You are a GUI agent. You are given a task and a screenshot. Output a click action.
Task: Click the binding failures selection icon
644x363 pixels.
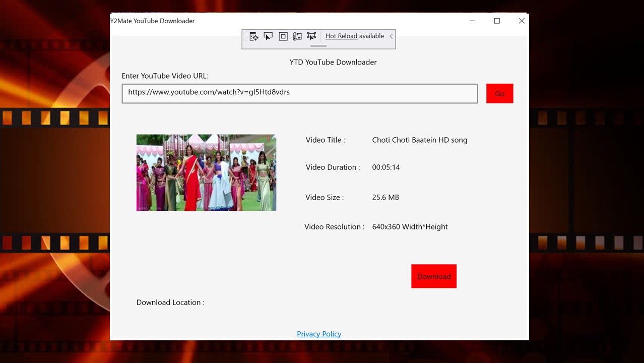(x=311, y=36)
